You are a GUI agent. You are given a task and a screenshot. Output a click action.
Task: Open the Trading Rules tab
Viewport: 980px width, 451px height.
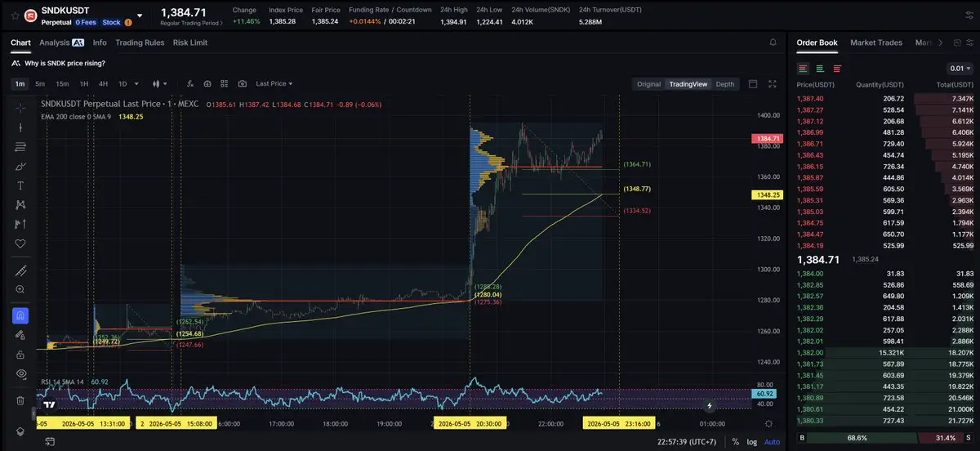point(140,42)
